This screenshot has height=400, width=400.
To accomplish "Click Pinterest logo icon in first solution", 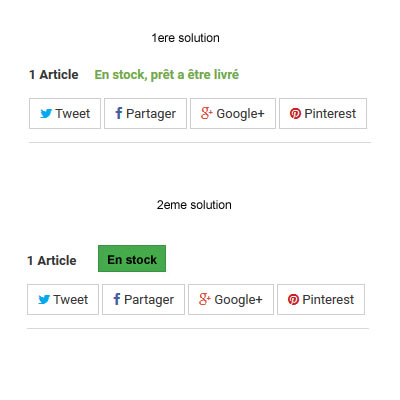I will 295,114.
